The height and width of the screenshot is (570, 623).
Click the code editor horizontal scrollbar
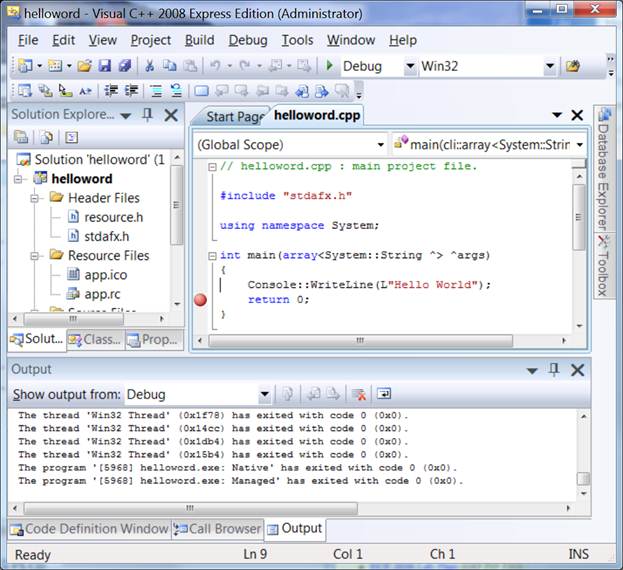361,340
